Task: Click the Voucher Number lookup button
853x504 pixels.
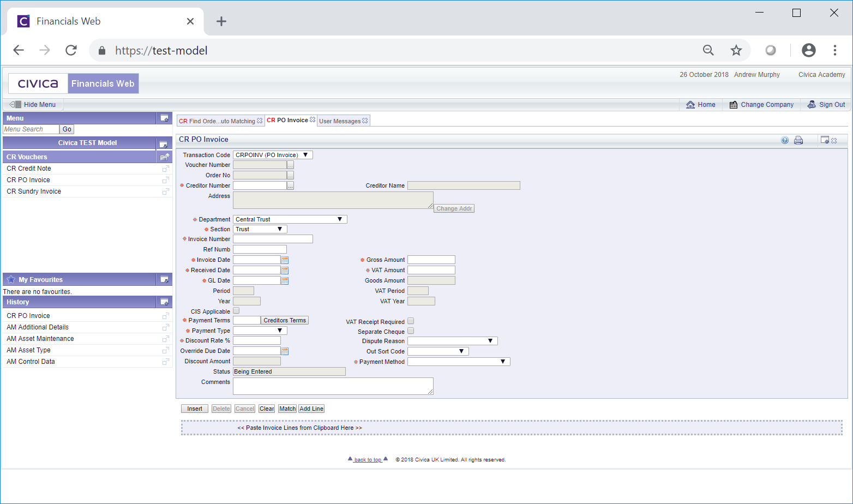Action: pos(291,165)
